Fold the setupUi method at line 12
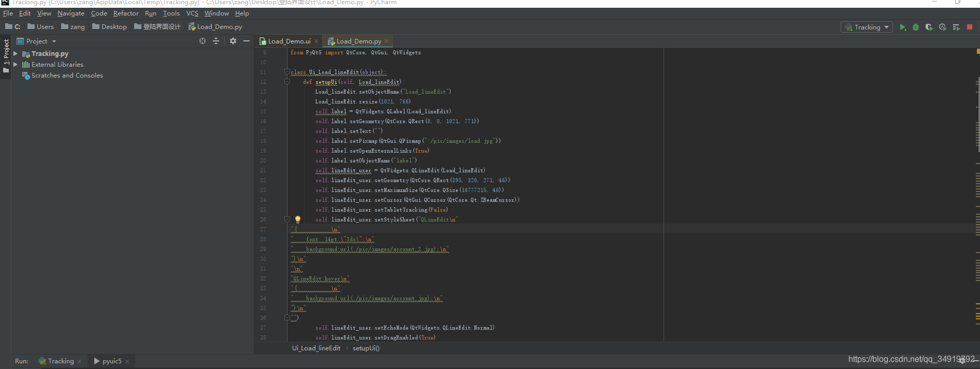The image size is (980, 369). [287, 82]
